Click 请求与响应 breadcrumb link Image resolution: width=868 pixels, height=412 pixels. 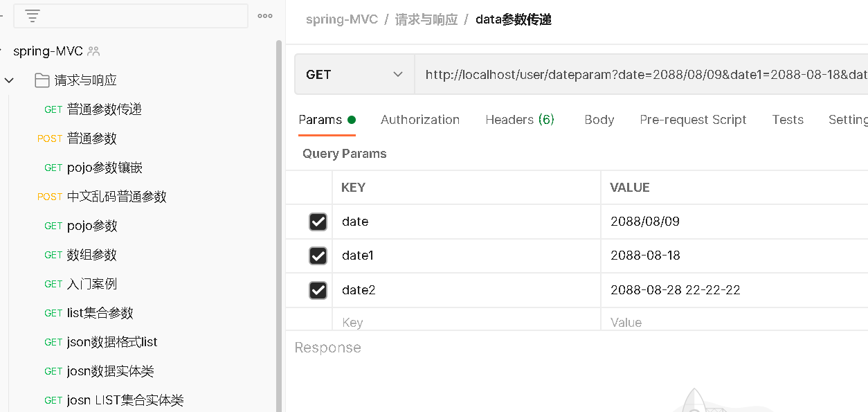[x=426, y=19]
